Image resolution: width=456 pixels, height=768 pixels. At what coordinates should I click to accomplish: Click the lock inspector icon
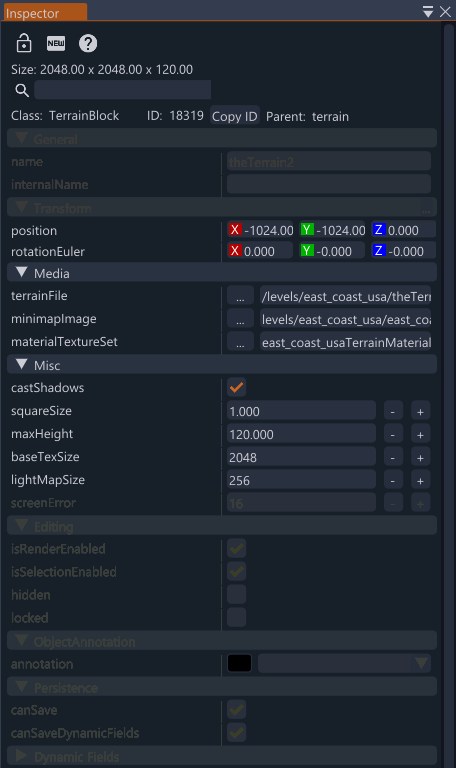(x=24, y=43)
